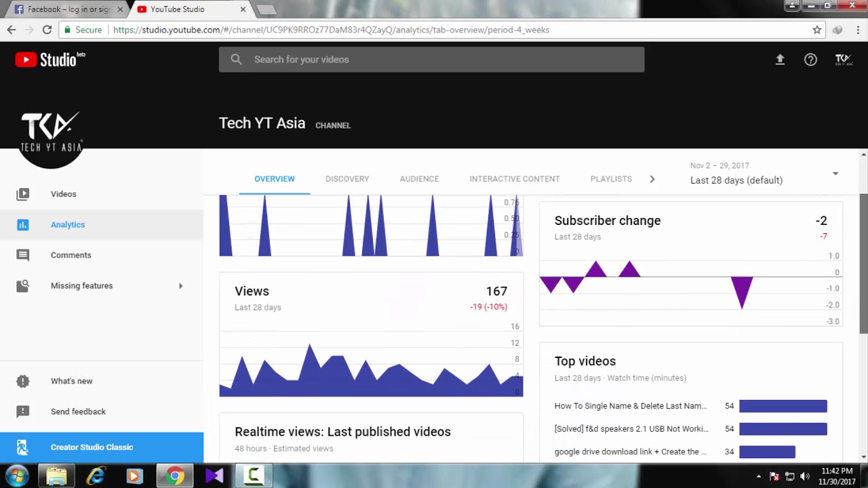Click the Views card title
The width and height of the screenshot is (868, 488).
click(252, 291)
